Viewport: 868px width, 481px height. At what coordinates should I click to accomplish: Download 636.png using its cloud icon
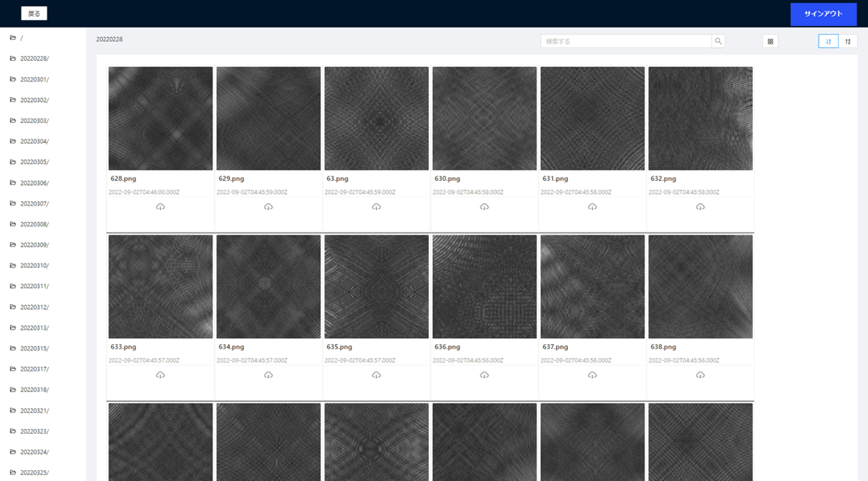coord(484,375)
